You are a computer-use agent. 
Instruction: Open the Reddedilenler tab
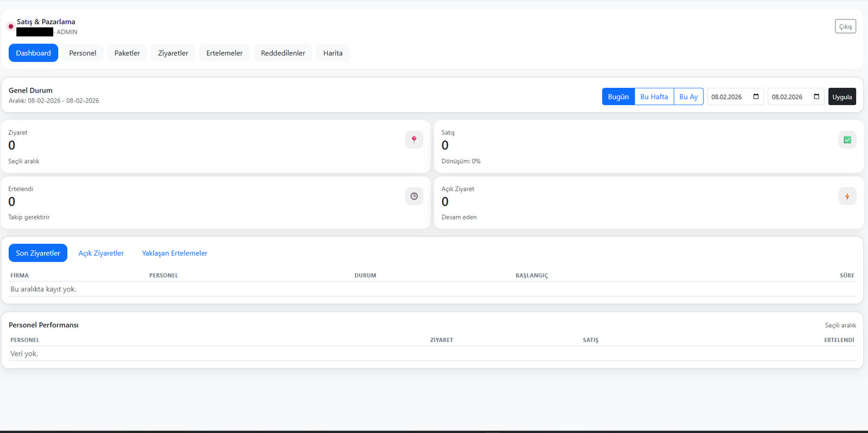(x=283, y=53)
